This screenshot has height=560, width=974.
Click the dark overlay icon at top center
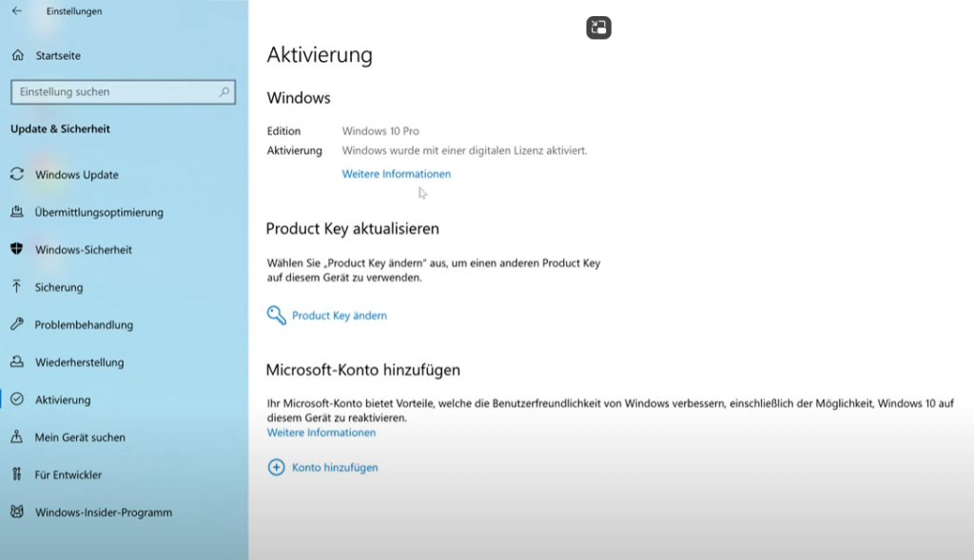tap(598, 28)
